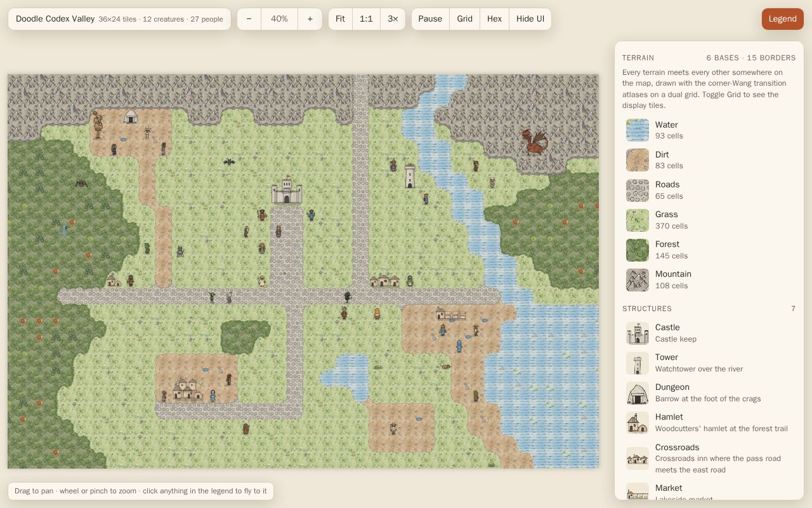Click the Doodle Codex Valley title
Screen dimensions: 812x508
55,19
